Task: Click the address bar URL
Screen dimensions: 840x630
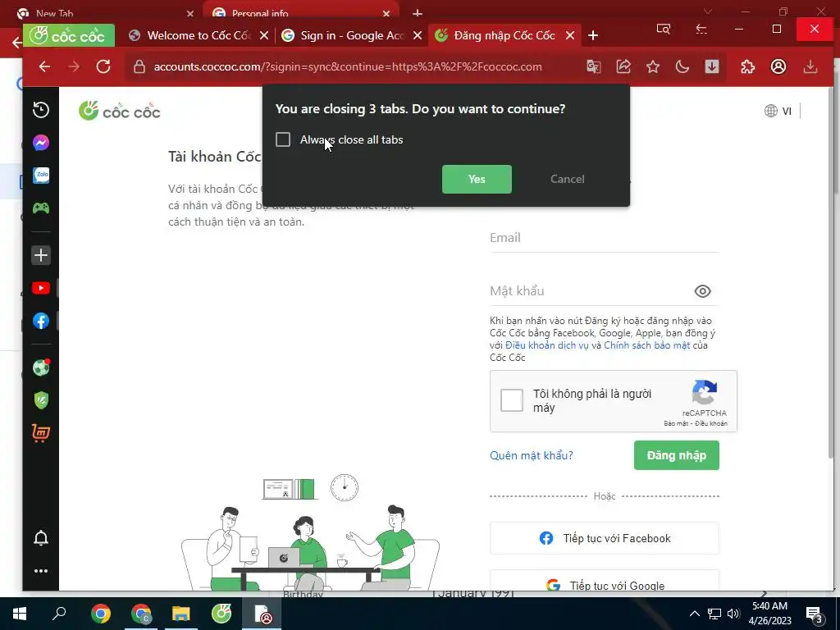Action: coord(348,67)
